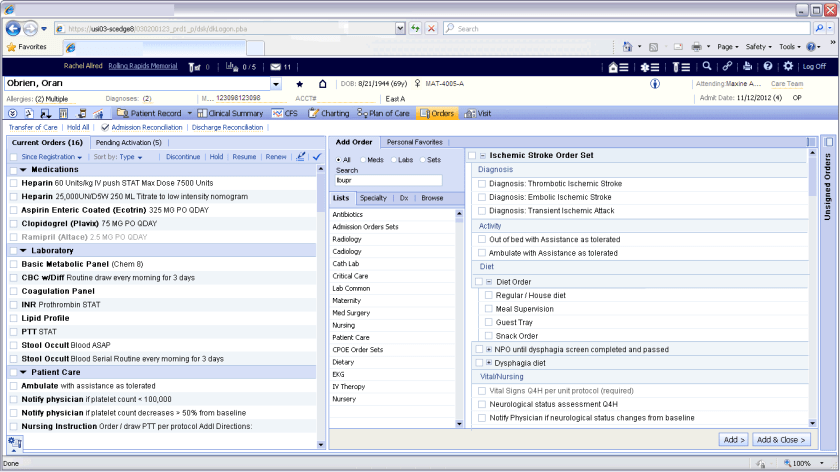Collapse the Laboratory orders section
The image size is (840, 472).
pyautogui.click(x=22, y=250)
